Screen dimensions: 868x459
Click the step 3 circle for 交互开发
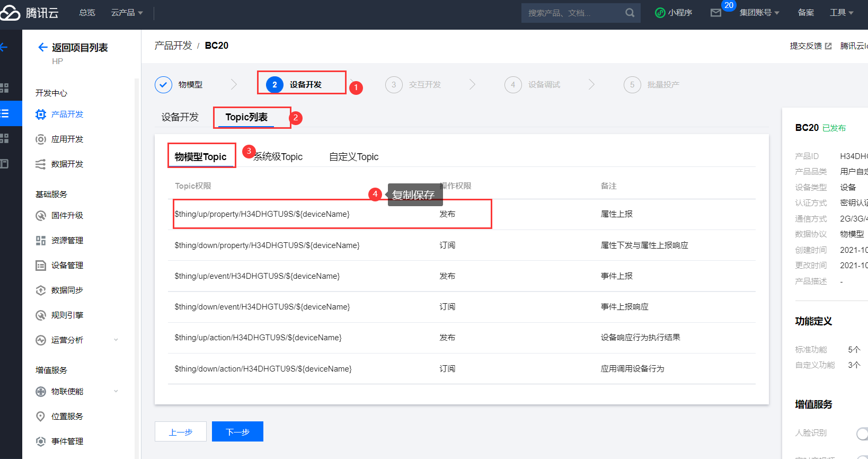click(x=394, y=85)
